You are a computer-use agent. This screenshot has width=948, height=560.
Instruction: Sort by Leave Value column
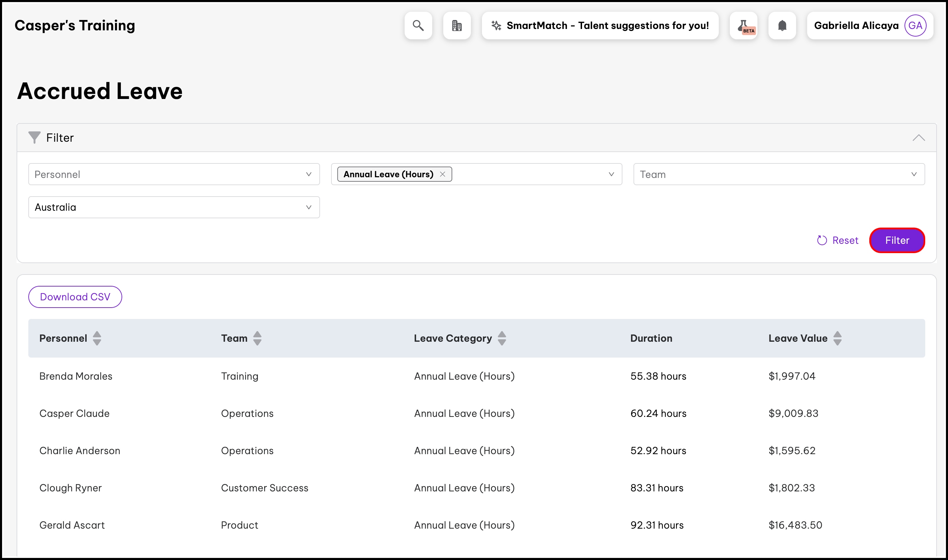[837, 338]
